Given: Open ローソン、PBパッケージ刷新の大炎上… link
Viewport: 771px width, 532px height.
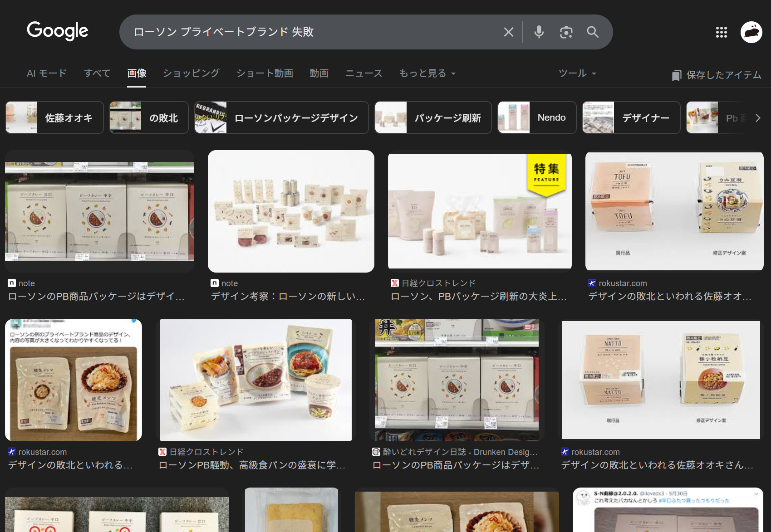Looking at the screenshot, I should (479, 297).
